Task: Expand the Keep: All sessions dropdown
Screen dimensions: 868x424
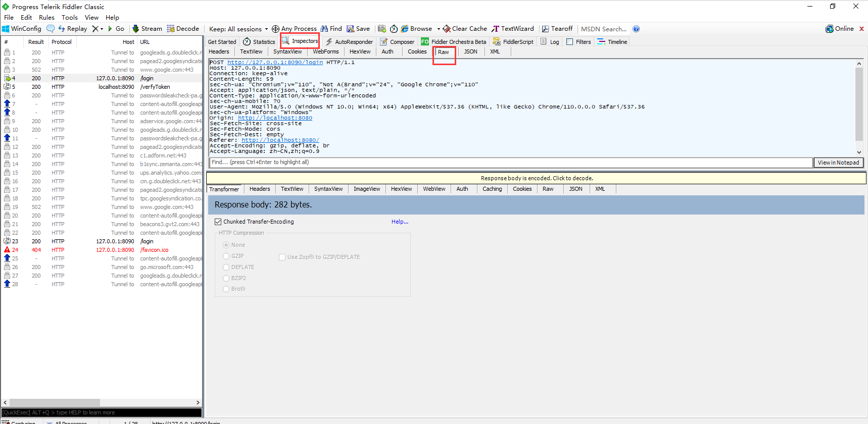Action: click(x=238, y=29)
